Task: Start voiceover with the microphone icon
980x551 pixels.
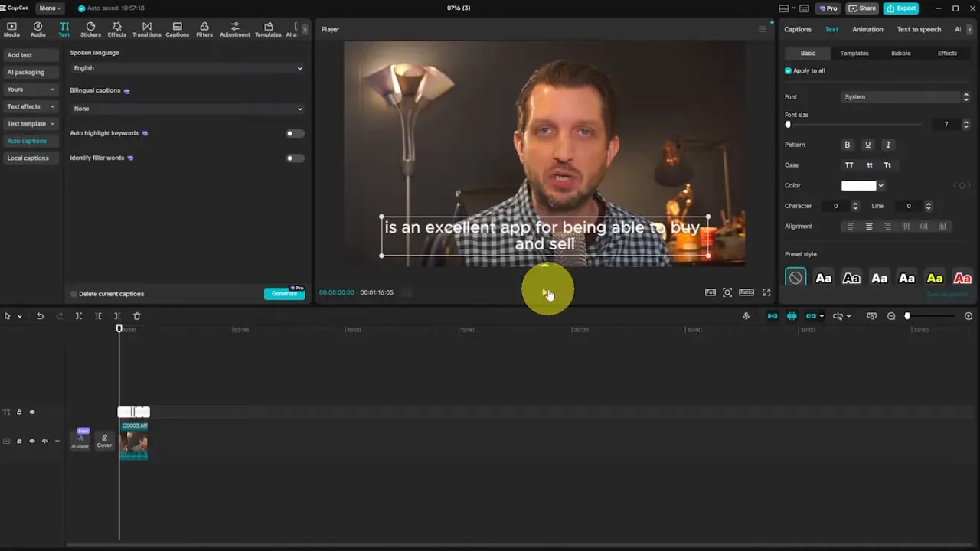Action: pos(746,315)
